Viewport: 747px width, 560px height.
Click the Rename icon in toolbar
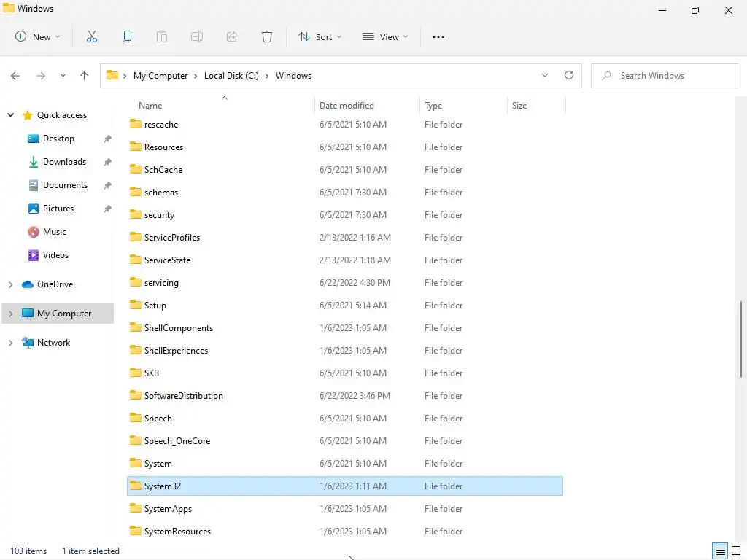[197, 36]
